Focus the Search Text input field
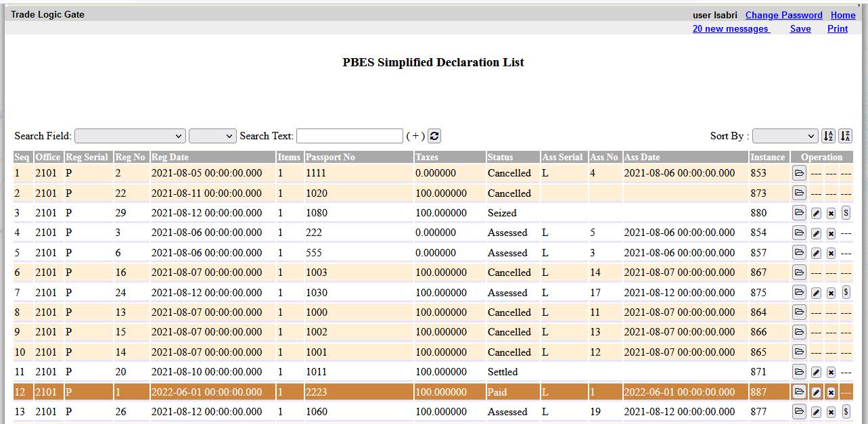This screenshot has width=868, height=424. [350, 136]
